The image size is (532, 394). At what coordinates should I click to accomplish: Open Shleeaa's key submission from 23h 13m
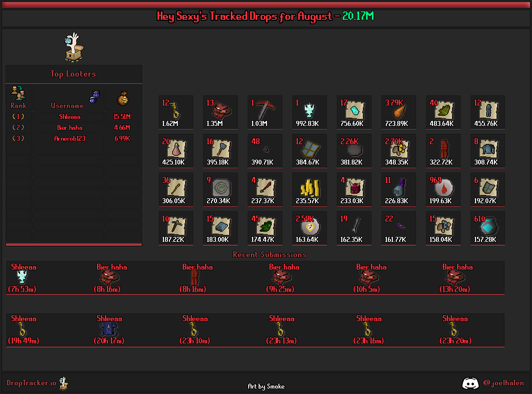282,330
